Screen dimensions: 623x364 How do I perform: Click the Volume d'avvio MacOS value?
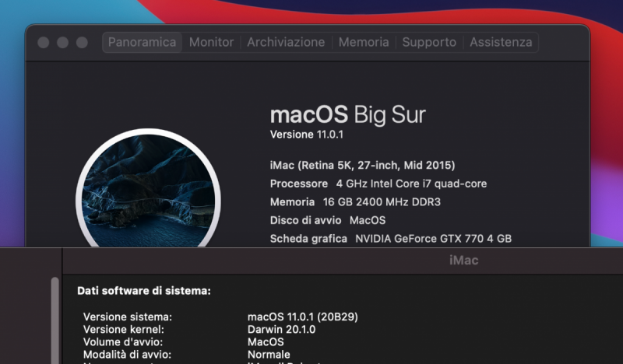click(266, 341)
